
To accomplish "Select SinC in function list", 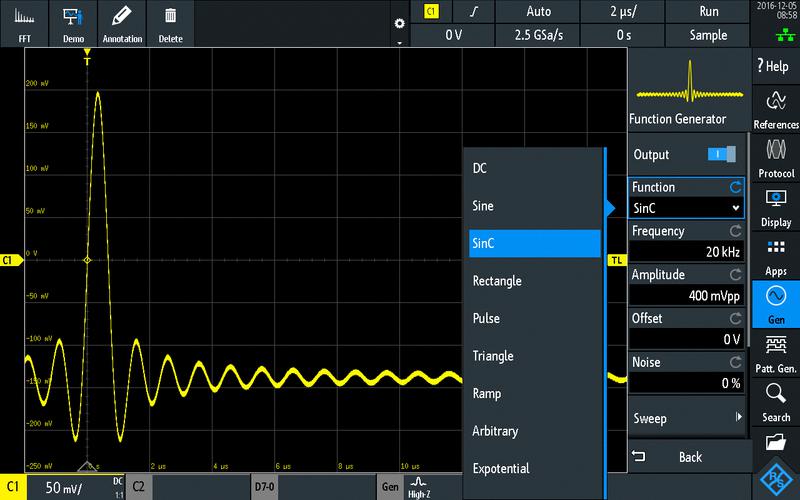I will click(x=535, y=243).
